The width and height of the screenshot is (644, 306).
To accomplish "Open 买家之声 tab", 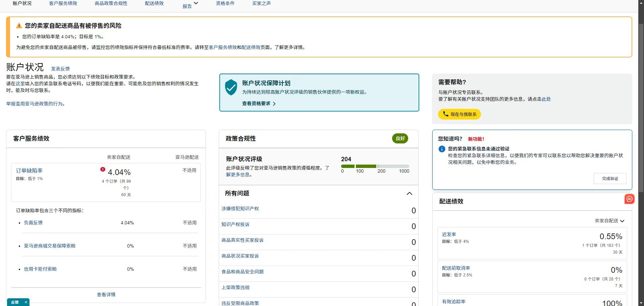I will tap(262, 3).
